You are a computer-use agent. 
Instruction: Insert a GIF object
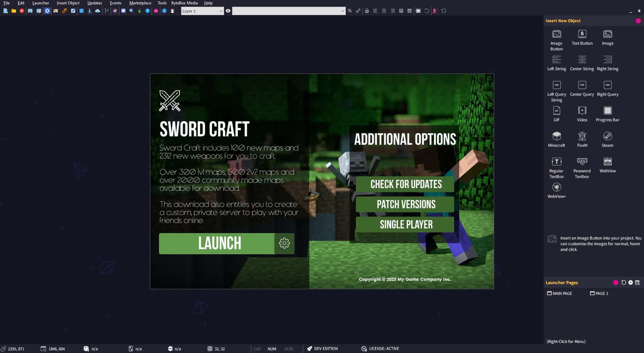556,111
